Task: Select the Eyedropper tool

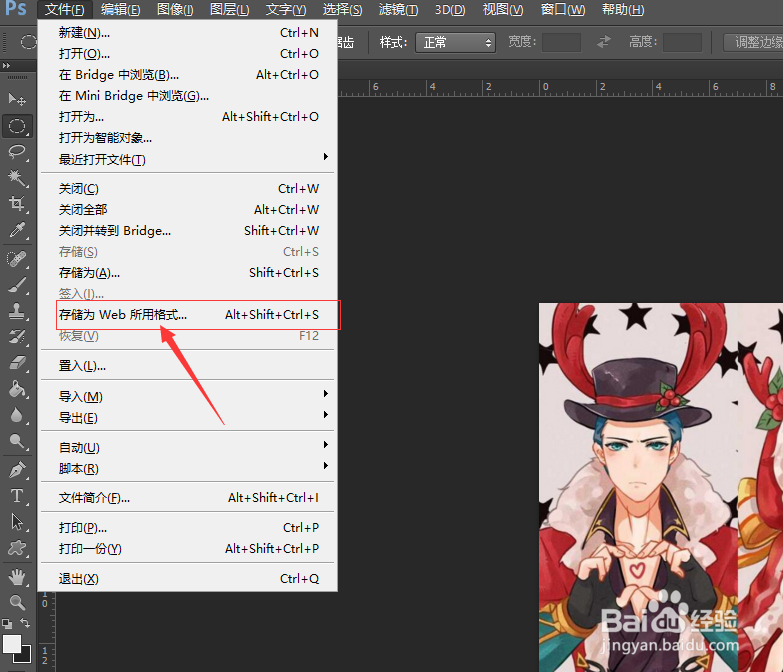Action: [17, 230]
